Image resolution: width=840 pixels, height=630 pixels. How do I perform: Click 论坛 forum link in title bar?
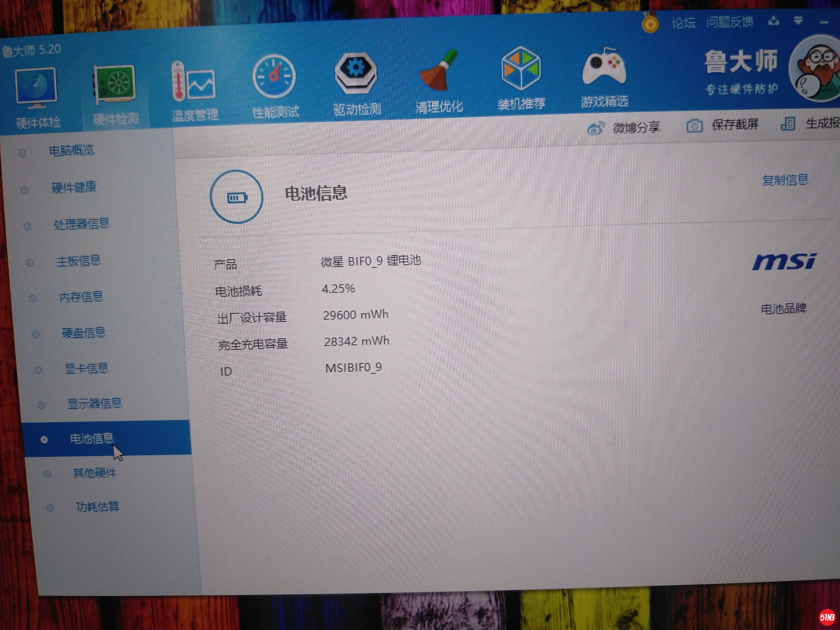(683, 23)
